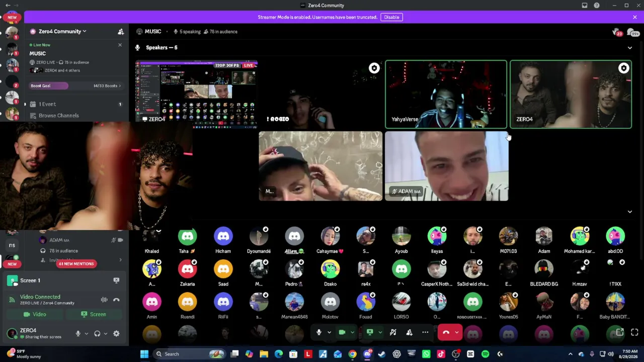The height and width of the screenshot is (362, 644).
Task: Collapse the Speakers section
Action: point(629,48)
